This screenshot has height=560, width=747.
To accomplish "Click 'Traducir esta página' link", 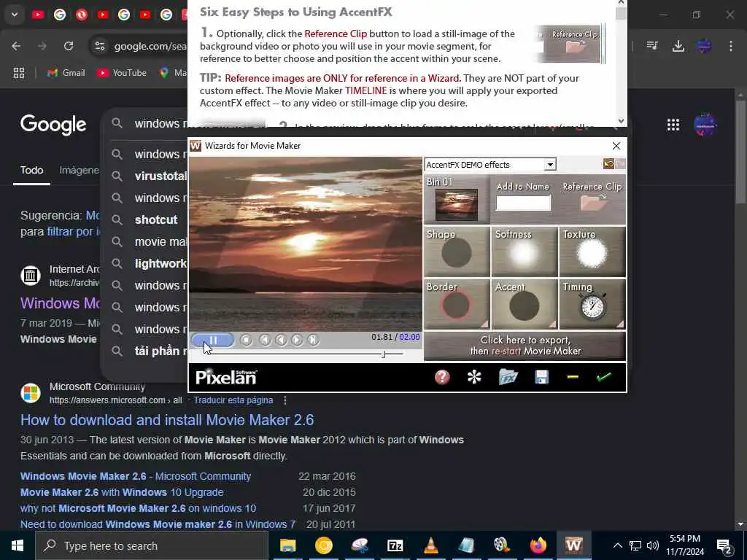I will coord(233,400).
